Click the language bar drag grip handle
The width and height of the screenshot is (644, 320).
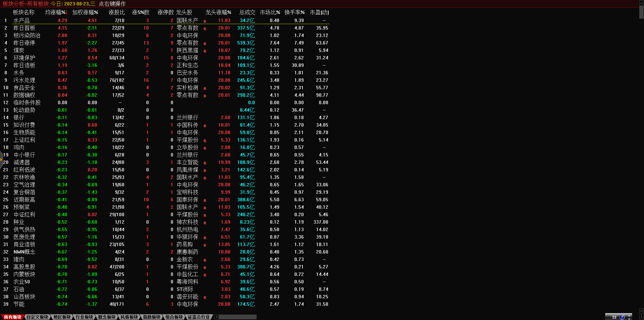(608, 317)
